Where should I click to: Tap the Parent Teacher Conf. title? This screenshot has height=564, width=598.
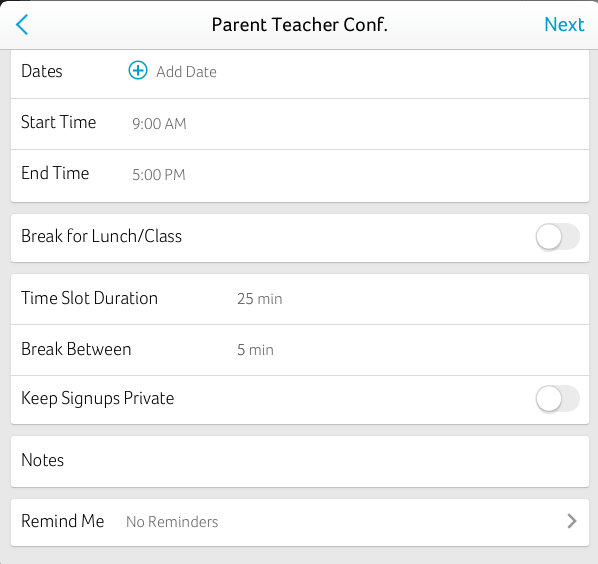[300, 25]
